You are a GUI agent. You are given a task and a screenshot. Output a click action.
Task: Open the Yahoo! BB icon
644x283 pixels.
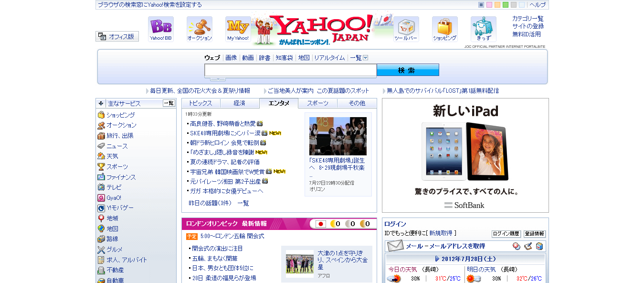(161, 29)
